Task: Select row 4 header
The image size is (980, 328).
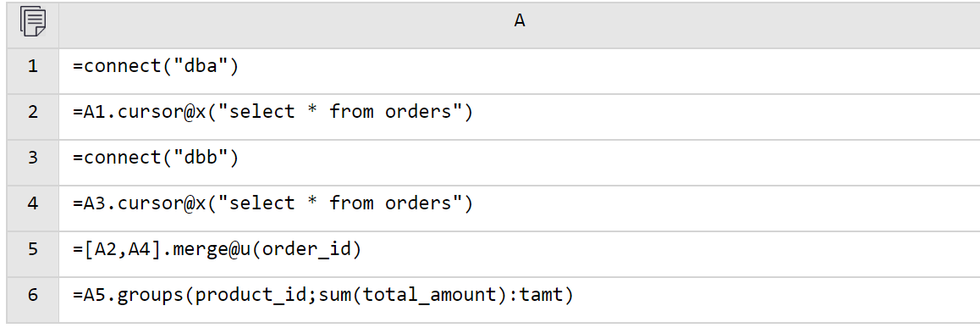Action: coord(32,203)
